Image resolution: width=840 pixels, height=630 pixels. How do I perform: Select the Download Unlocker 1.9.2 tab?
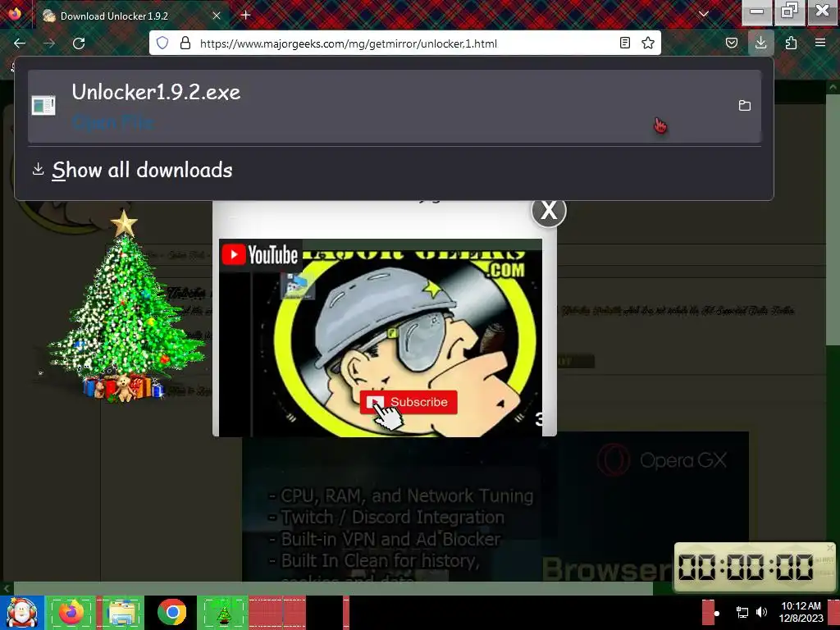(132, 16)
